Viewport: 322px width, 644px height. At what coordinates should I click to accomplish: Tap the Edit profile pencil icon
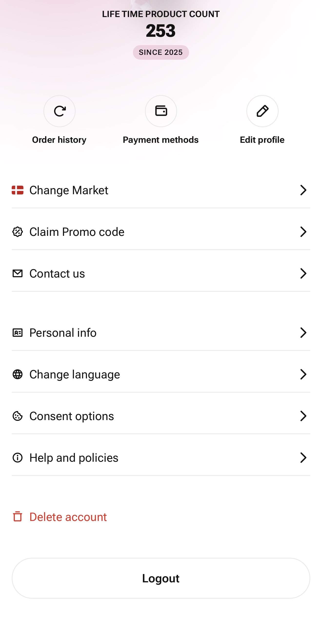point(262,111)
